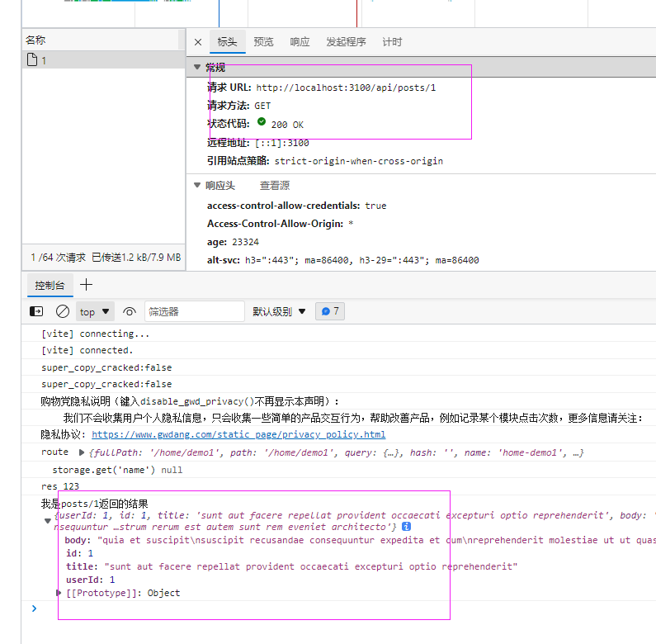The width and height of the screenshot is (656, 644).
Task: Select request named 1 in list
Action: 104,60
